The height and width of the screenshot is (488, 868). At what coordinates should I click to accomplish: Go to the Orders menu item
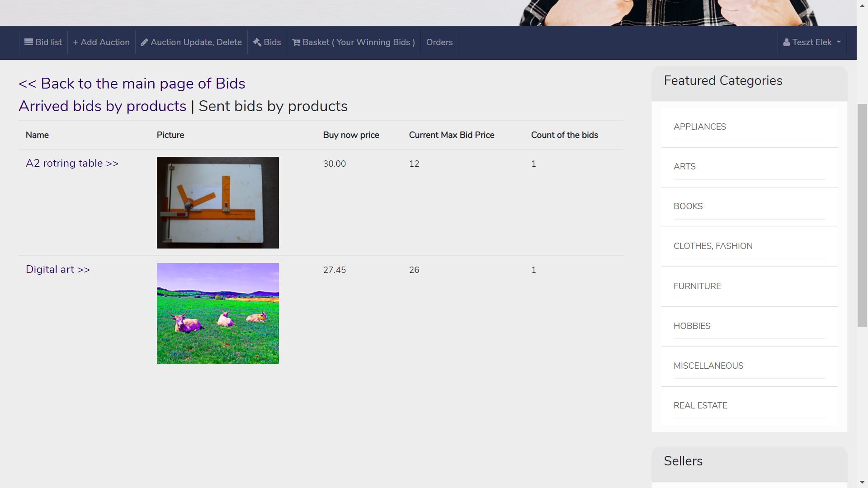tap(439, 42)
